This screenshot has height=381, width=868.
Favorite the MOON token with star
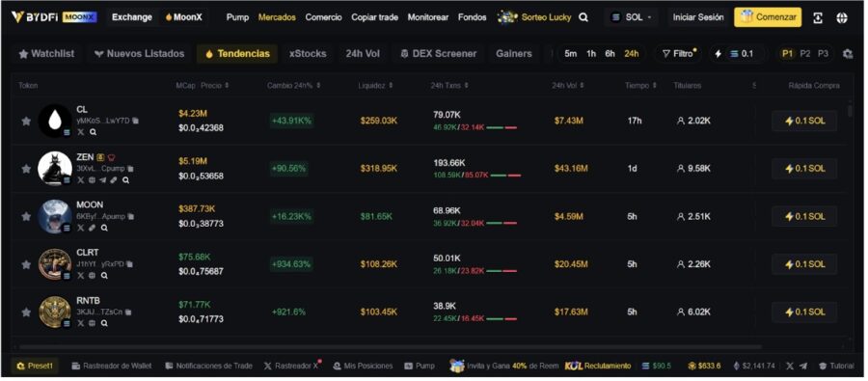pos(25,216)
